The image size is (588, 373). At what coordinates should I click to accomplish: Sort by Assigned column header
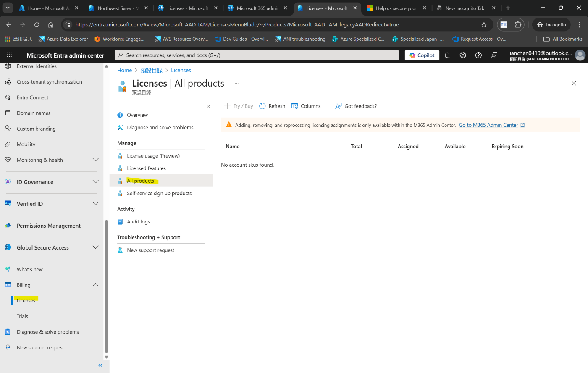[x=408, y=147]
